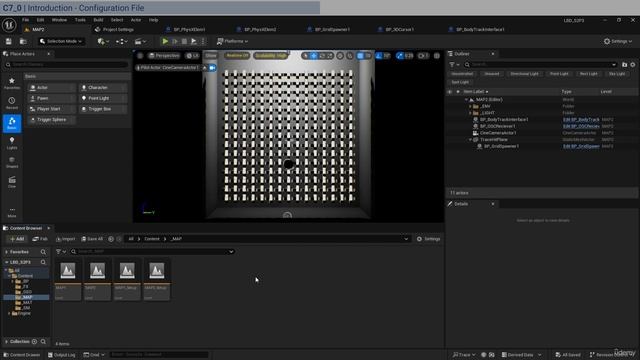Open the Window menu
This screenshot has height=360, width=640.
59,20
